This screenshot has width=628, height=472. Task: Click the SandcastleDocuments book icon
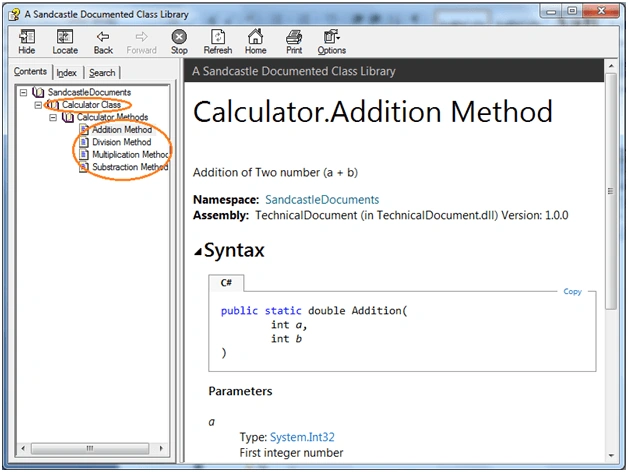point(38,92)
